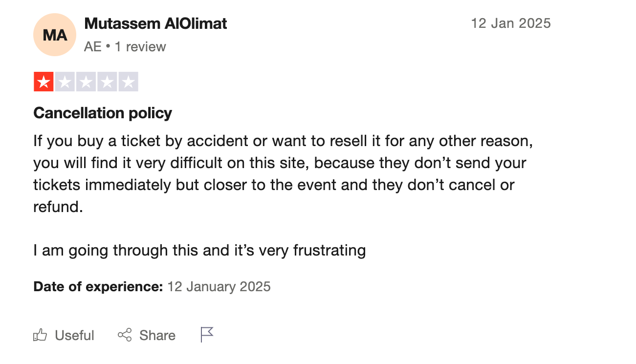Click the second star of the rating
This screenshot has width=636, height=364.
point(65,82)
